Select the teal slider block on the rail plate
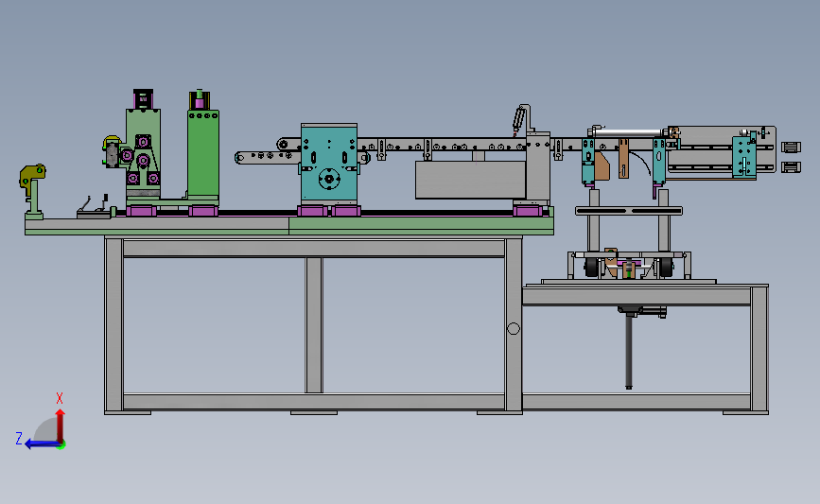 (x=743, y=156)
